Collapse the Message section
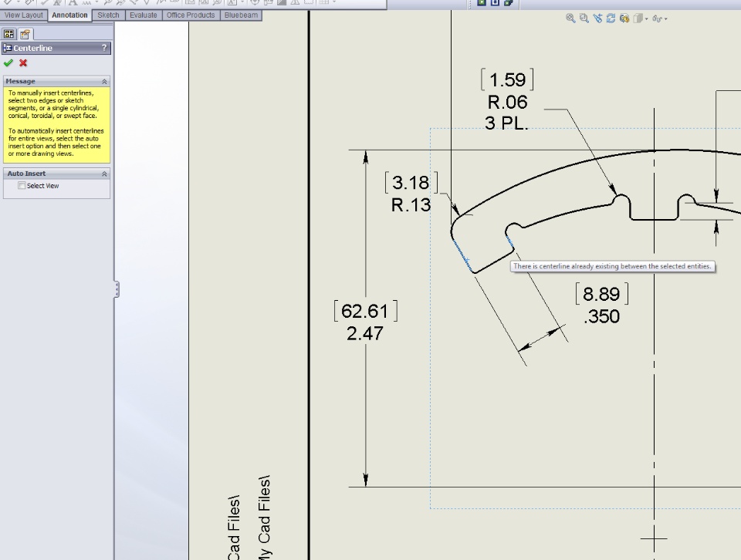Image resolution: width=741 pixels, height=560 pixels. [x=104, y=81]
